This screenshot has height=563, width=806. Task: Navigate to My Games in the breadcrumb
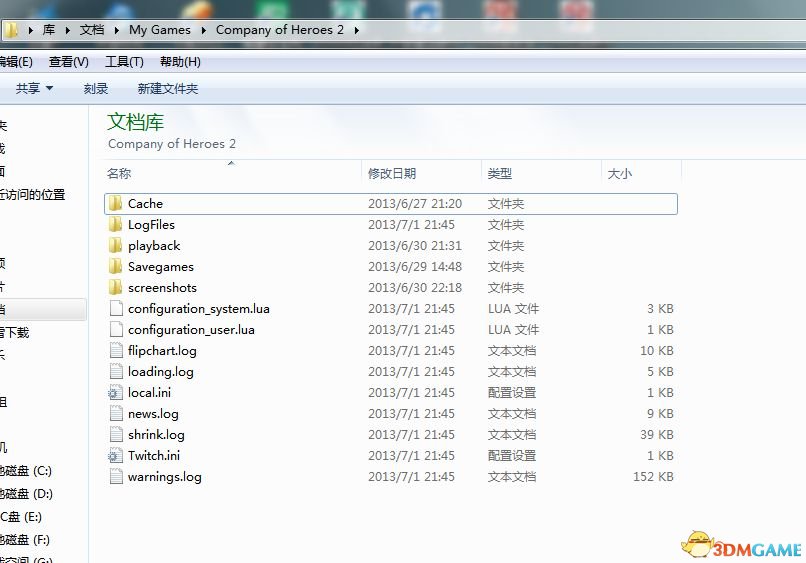pyautogui.click(x=160, y=30)
